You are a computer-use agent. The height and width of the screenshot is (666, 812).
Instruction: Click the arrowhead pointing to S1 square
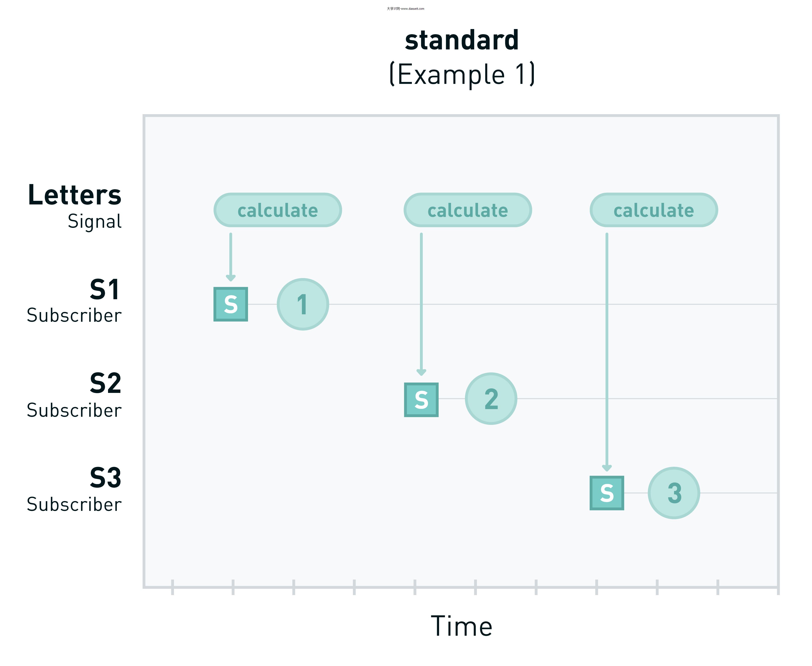[x=230, y=278]
